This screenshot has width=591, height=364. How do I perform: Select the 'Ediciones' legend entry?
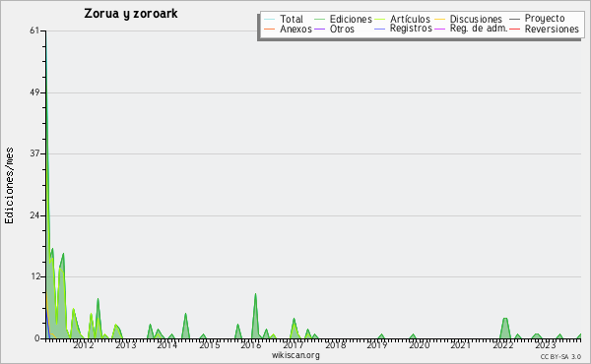351,20
